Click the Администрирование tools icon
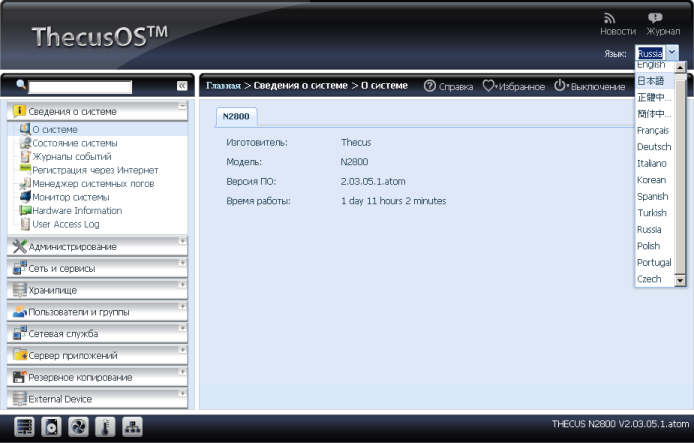Screen dimensions: 694x443 pos(19,247)
